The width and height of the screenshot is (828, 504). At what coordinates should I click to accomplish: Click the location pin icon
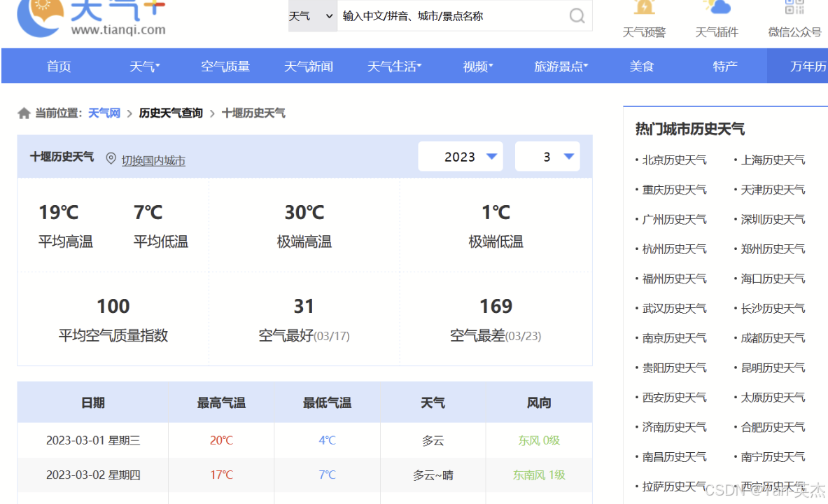tap(111, 159)
